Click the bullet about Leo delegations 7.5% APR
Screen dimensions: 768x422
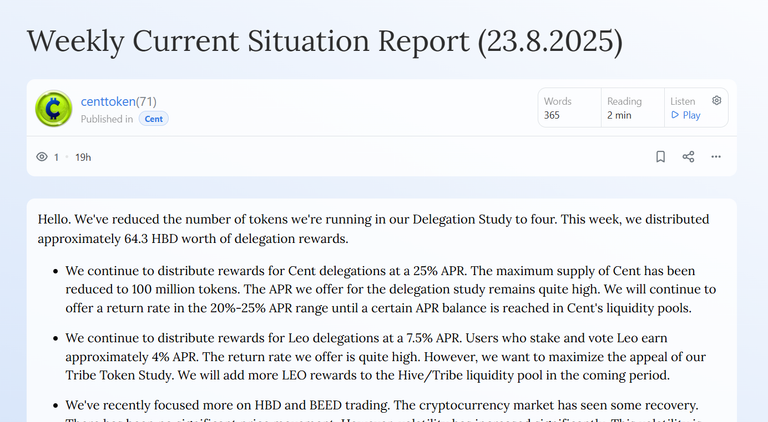[x=386, y=356]
